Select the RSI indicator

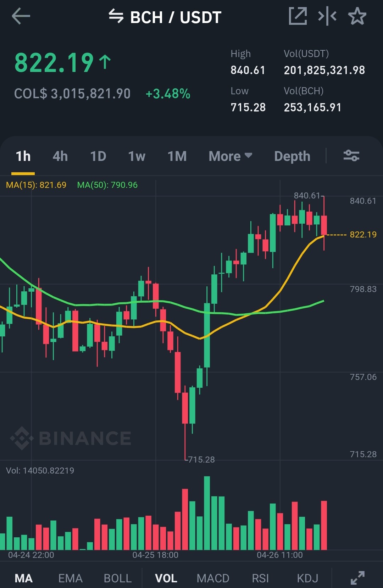click(260, 578)
